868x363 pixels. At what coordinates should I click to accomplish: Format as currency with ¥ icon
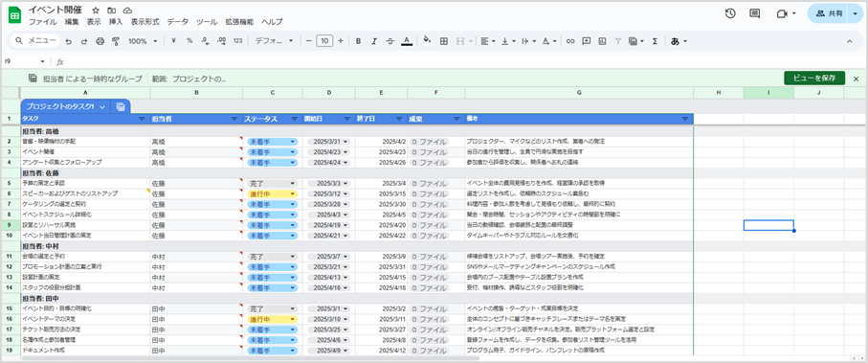click(x=174, y=41)
